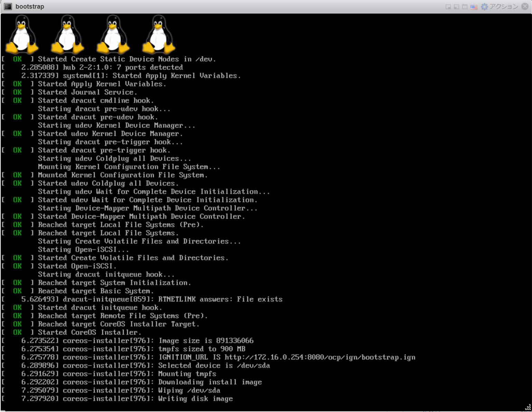The image size is (532, 412).
Task: Close the bootstrap console with the X button
Action: click(525, 7)
